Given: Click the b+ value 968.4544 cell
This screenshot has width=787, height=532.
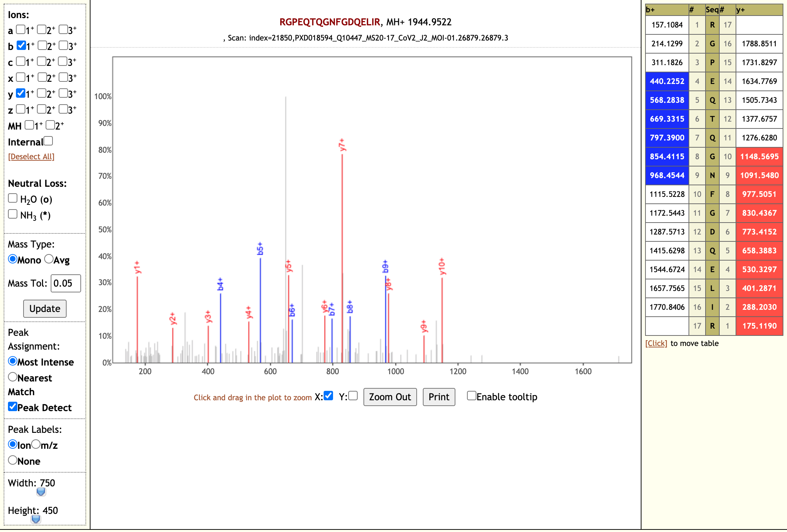Looking at the screenshot, I should [x=667, y=176].
